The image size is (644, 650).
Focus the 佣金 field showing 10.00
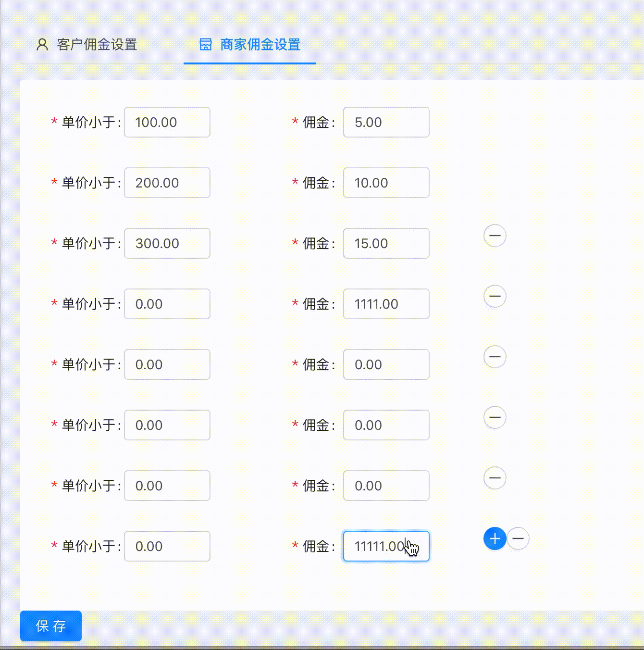click(x=386, y=183)
